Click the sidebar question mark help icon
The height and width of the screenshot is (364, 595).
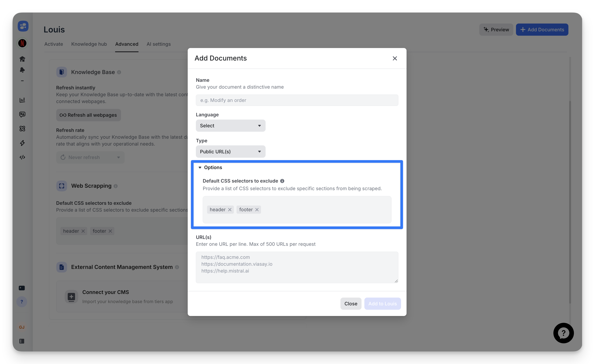[x=22, y=302]
